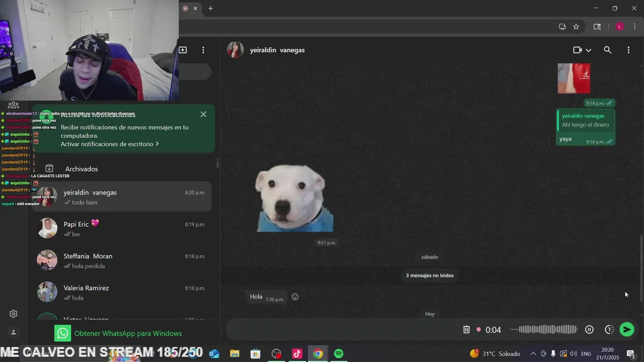
Task: Open a new Chrome tab
Action: pyautogui.click(x=211, y=8)
